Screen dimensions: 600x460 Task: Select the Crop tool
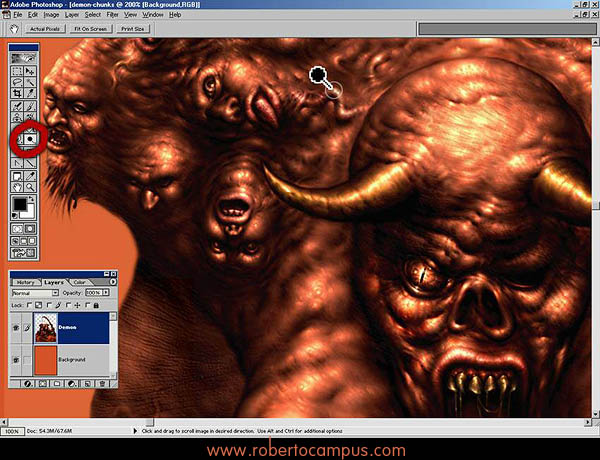pyautogui.click(x=17, y=93)
